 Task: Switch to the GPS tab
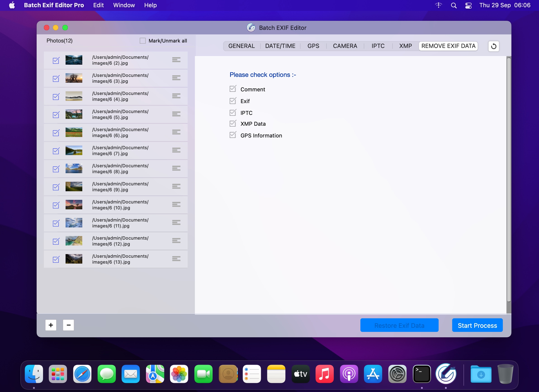[313, 46]
